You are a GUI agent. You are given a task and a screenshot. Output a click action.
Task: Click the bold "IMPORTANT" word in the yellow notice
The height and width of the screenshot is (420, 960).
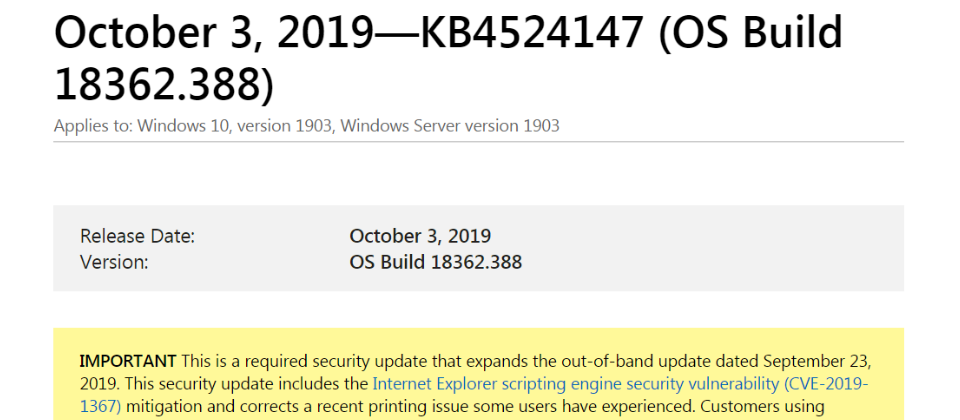tap(128, 361)
